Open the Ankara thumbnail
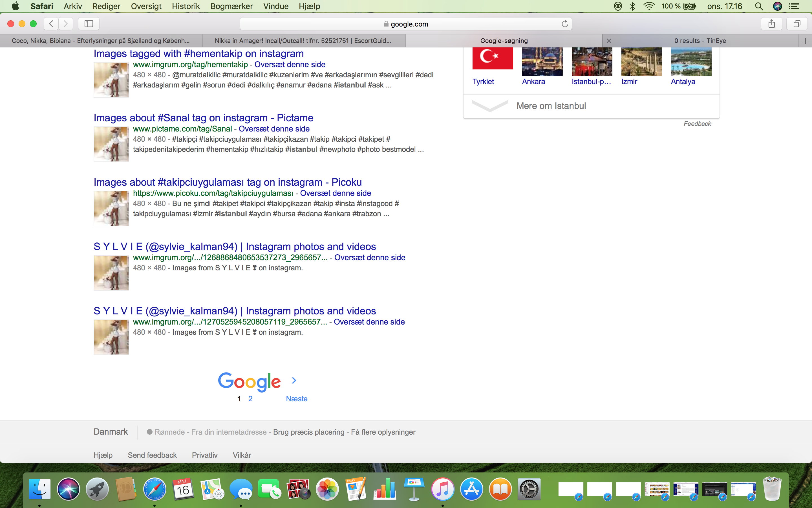The height and width of the screenshot is (508, 812). coord(542,62)
